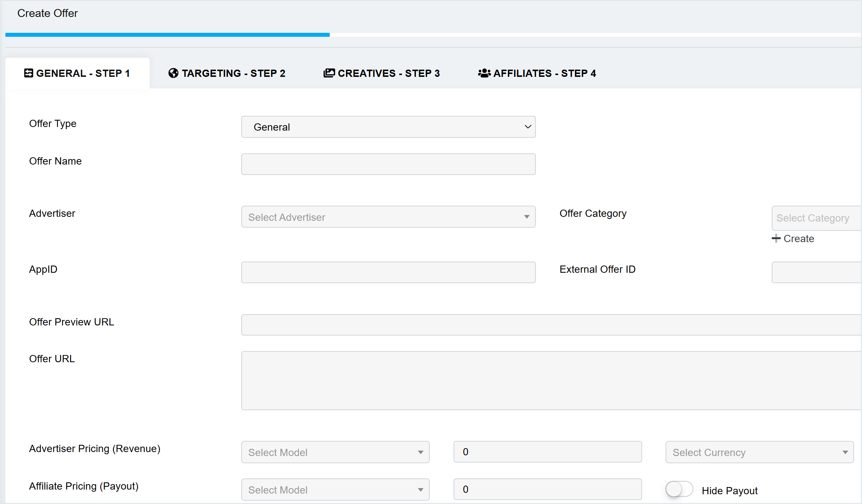Expand the Select Advertiser dropdown
This screenshot has width=862, height=504.
388,217
